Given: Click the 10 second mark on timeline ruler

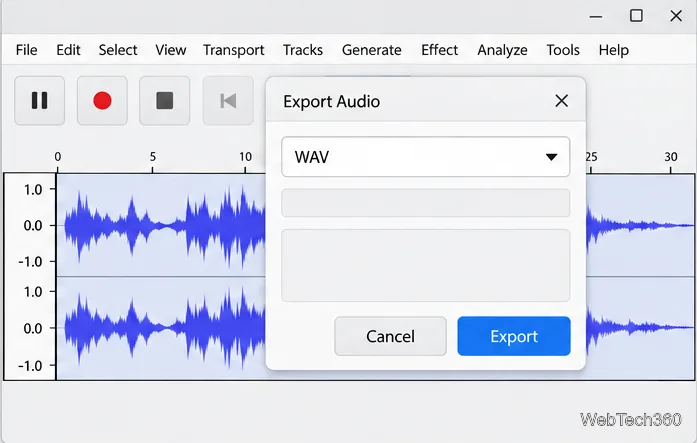Looking at the screenshot, I should [x=245, y=157].
